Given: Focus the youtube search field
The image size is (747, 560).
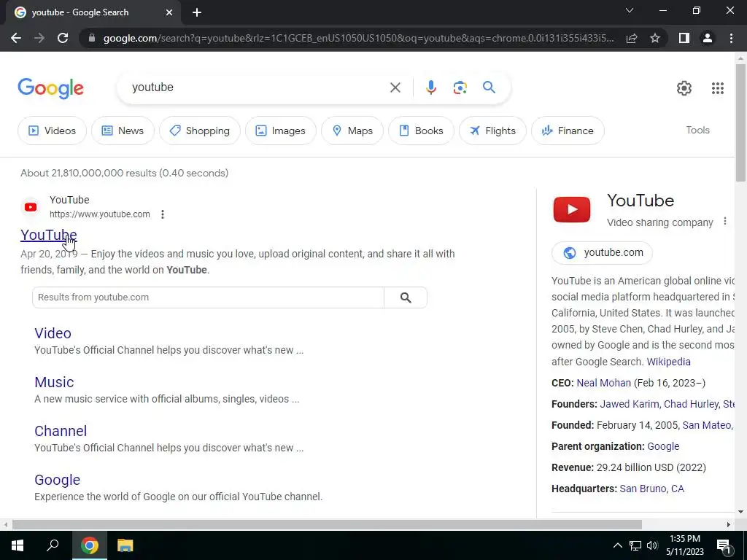Looking at the screenshot, I should (258, 87).
